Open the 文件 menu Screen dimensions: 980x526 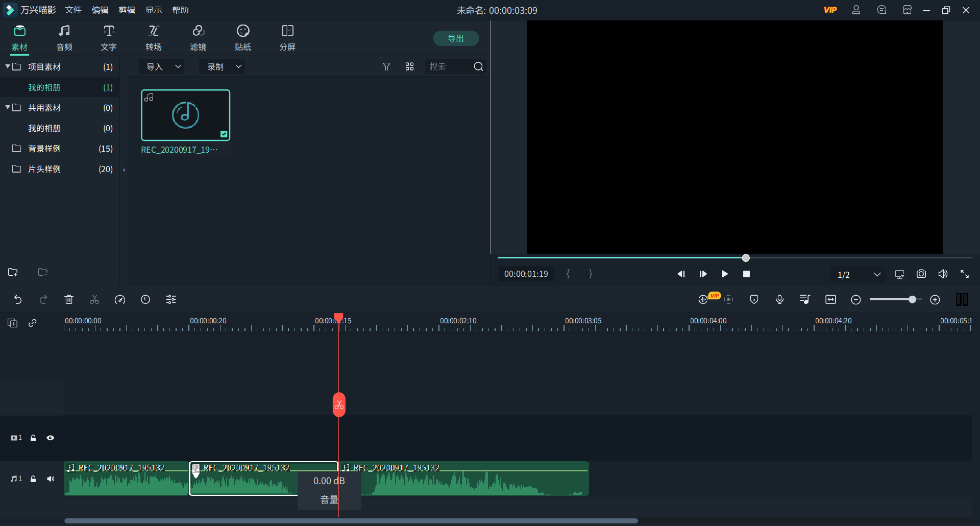[x=73, y=10]
